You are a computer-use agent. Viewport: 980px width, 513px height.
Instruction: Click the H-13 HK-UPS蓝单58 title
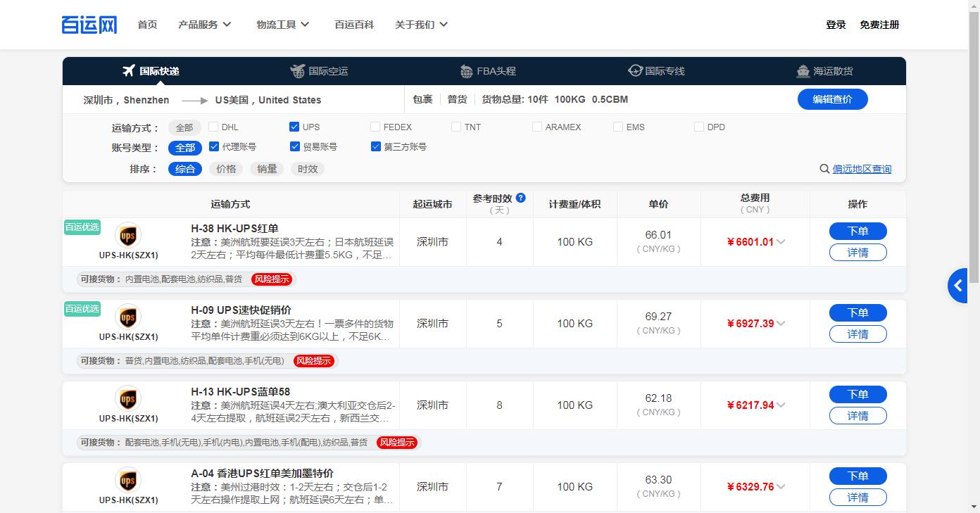click(x=241, y=392)
